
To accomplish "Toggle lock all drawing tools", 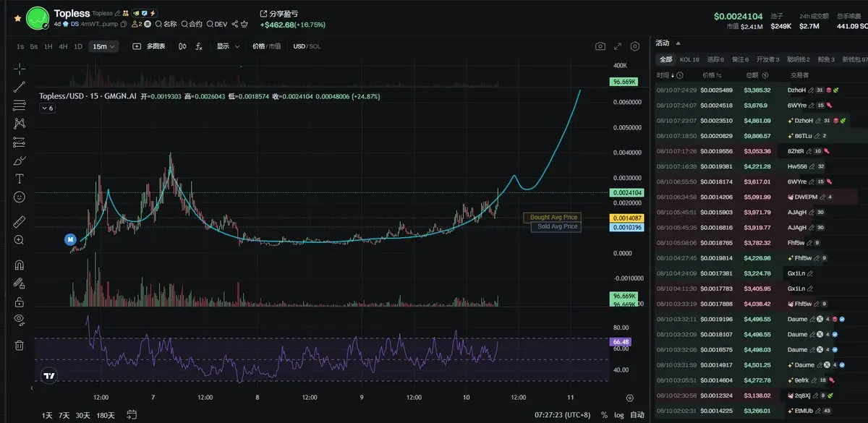I will [x=20, y=302].
